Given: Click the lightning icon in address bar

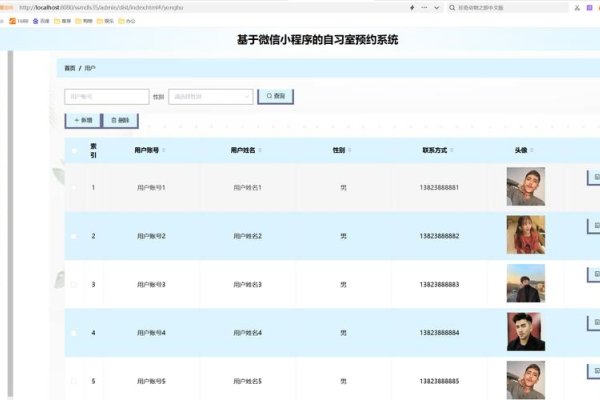Looking at the screenshot, I should click(x=412, y=8).
